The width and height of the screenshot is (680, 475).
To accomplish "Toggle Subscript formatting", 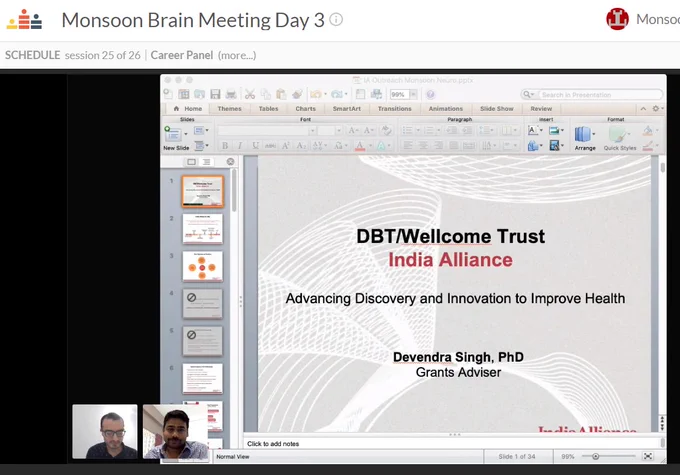I will (301, 146).
